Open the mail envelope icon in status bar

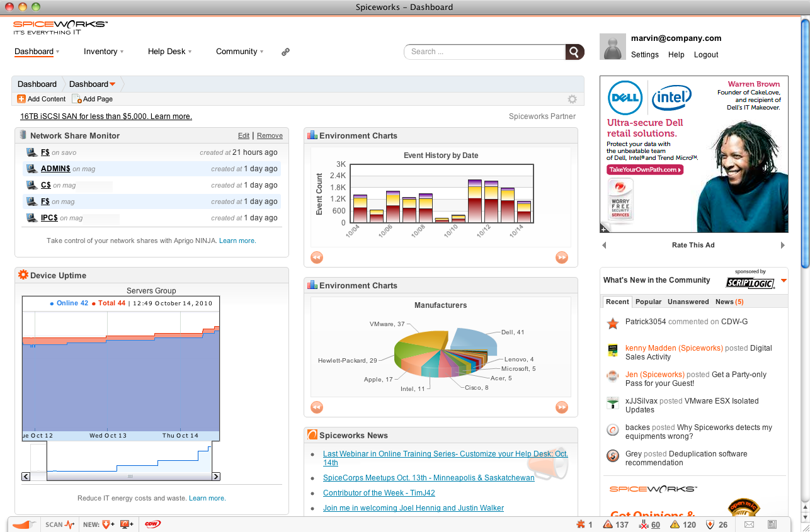749,524
